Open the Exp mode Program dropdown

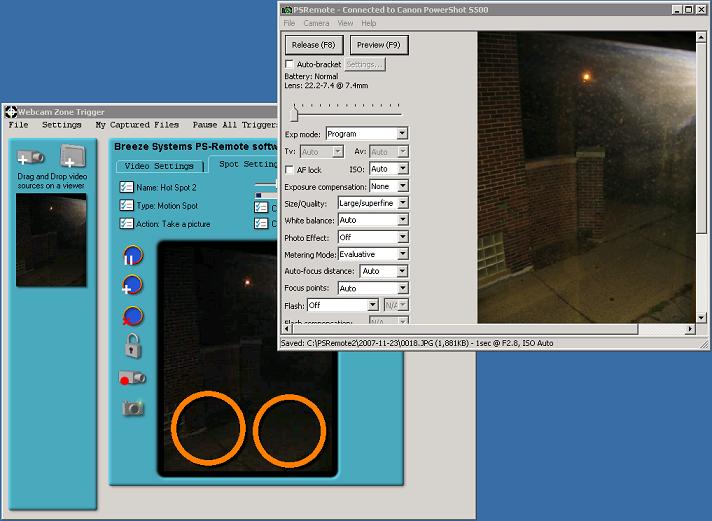coord(367,134)
